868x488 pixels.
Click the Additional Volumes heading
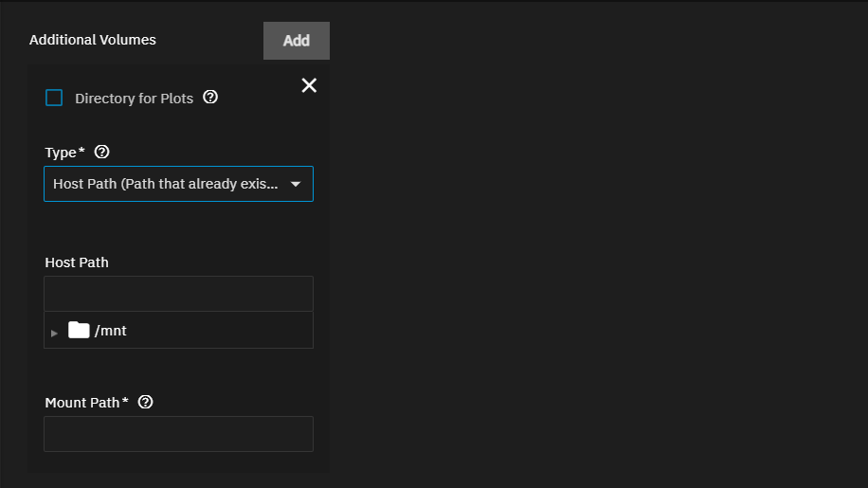(x=93, y=40)
